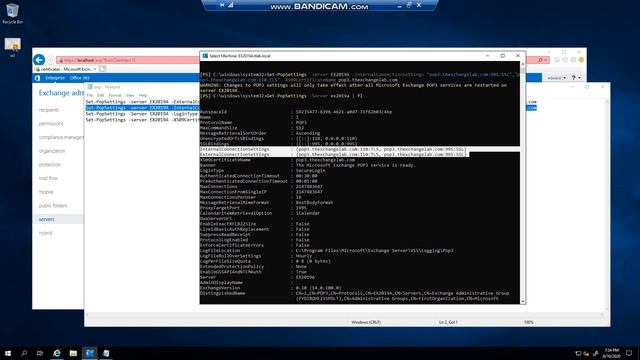Click the Notepad line with -X509CertificateName

coord(142,120)
